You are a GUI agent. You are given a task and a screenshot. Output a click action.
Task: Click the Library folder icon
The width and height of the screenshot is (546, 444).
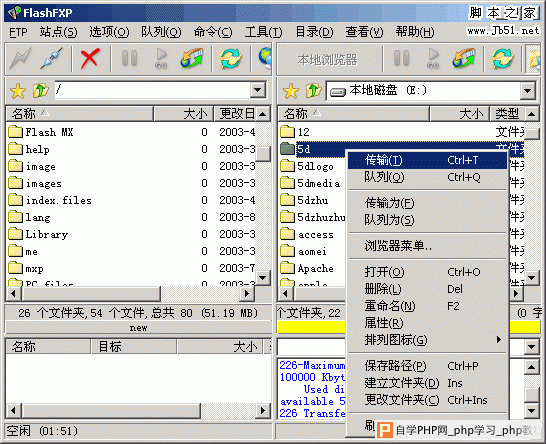click(15, 234)
